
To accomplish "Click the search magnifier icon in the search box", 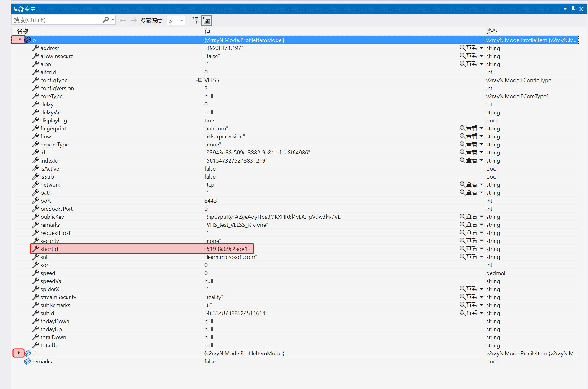I will 106,20.
